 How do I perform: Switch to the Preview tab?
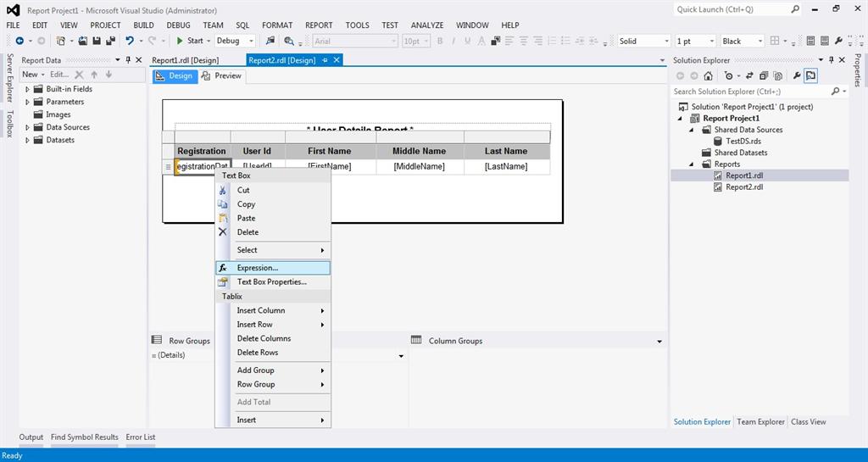pyautogui.click(x=222, y=75)
